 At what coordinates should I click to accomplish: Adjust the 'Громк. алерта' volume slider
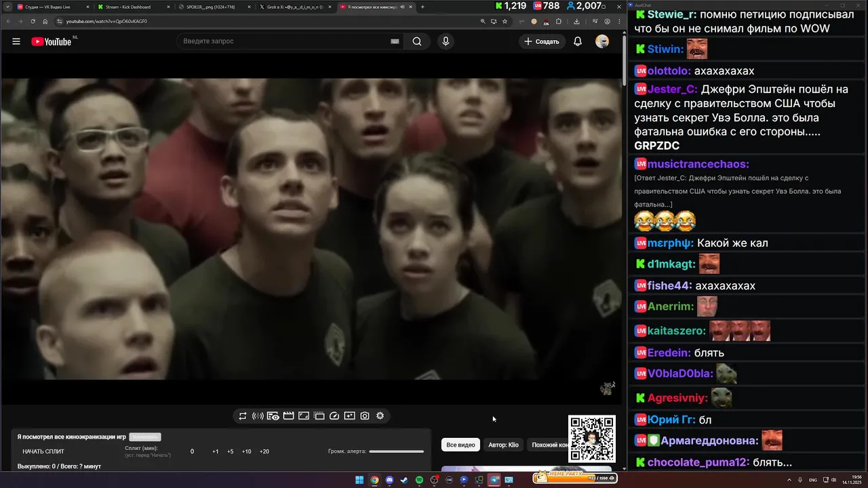tap(397, 451)
